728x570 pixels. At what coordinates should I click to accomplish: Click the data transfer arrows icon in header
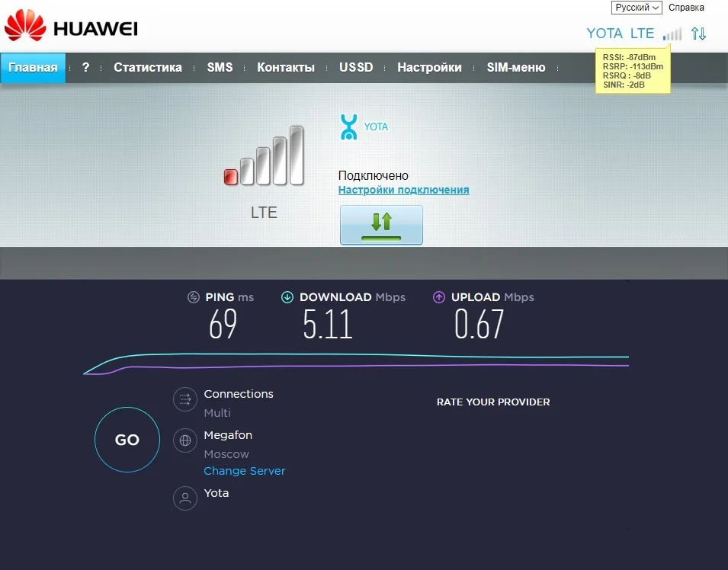[699, 34]
